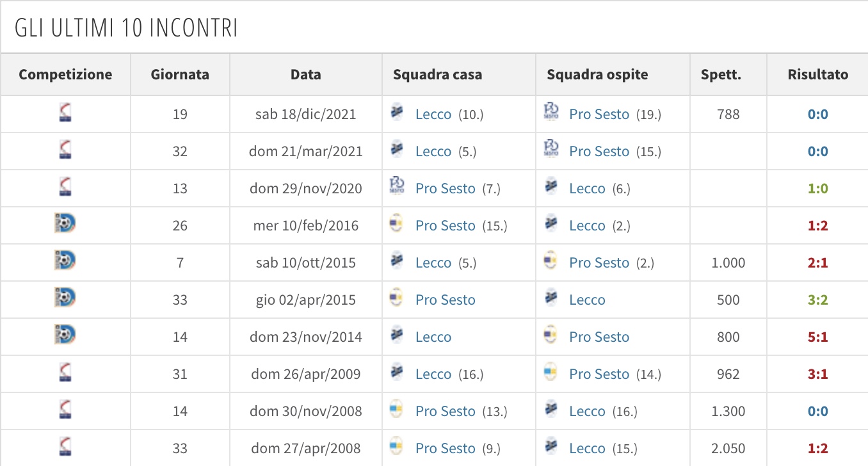Viewport: 868px width, 466px height.
Task: Click the Serie D icon for 10/feb/2016 match
Action: coord(65,225)
